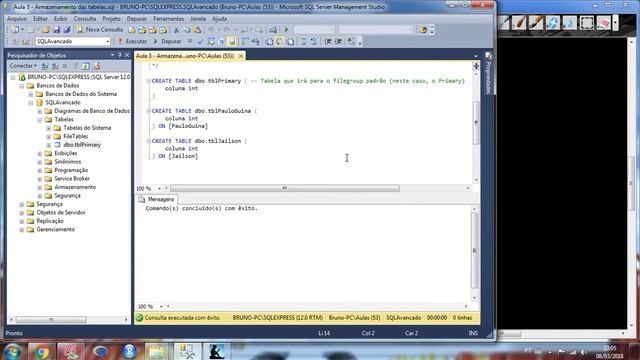Screen dimensions: 640x360
Task: Click the Decrease Indent icon
Action: [328, 41]
